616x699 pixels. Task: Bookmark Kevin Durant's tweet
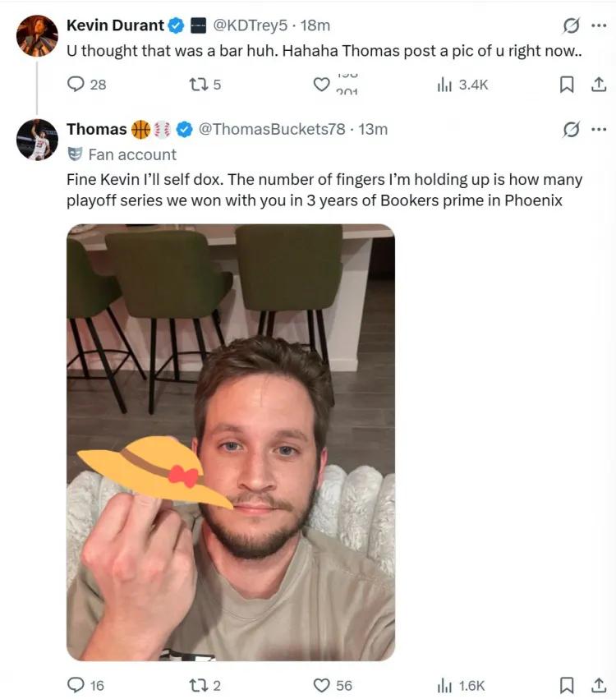click(x=567, y=84)
